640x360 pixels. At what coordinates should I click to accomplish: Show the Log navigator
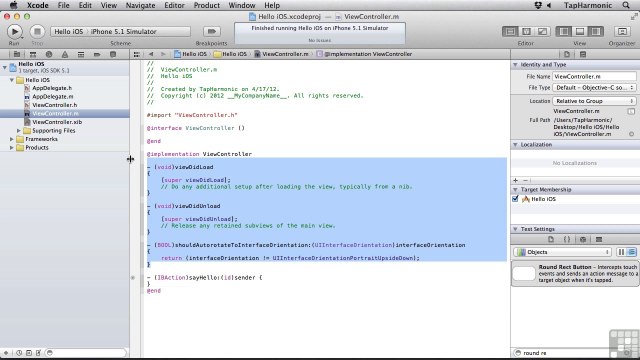113,54
